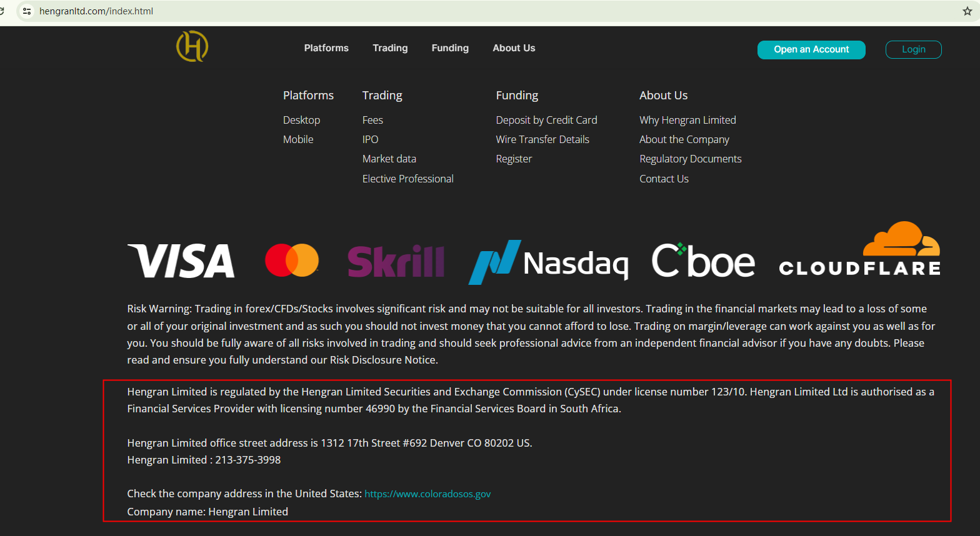Click the browser address bar URL

tap(96, 11)
